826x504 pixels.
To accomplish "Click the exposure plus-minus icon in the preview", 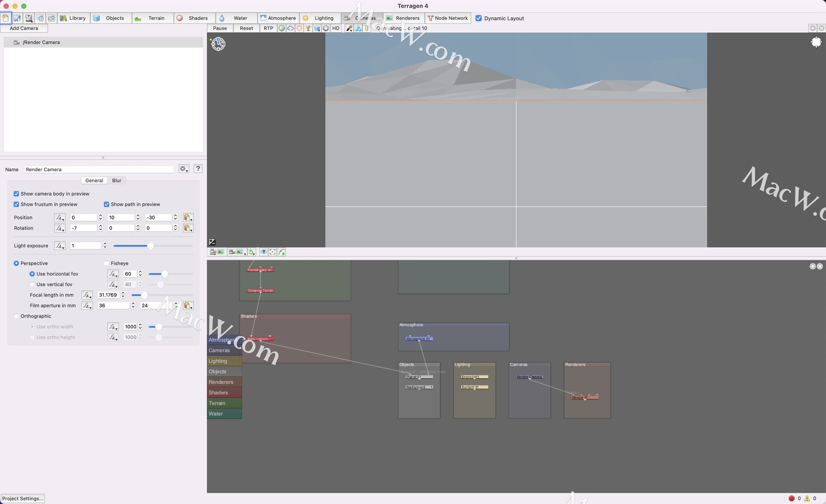I will (212, 242).
